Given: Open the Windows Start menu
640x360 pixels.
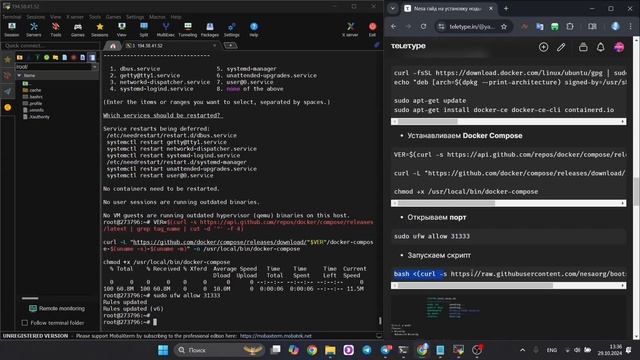Looking at the screenshot, I should pyautogui.click(x=163, y=350).
